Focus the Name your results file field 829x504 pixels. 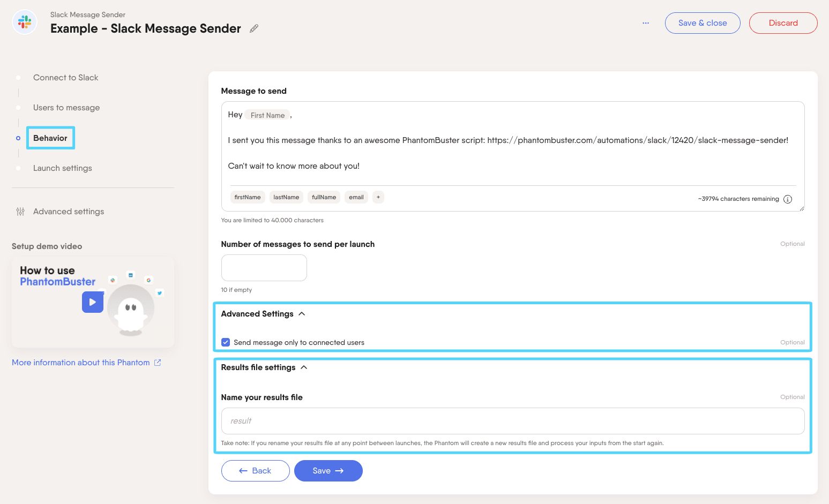513,421
